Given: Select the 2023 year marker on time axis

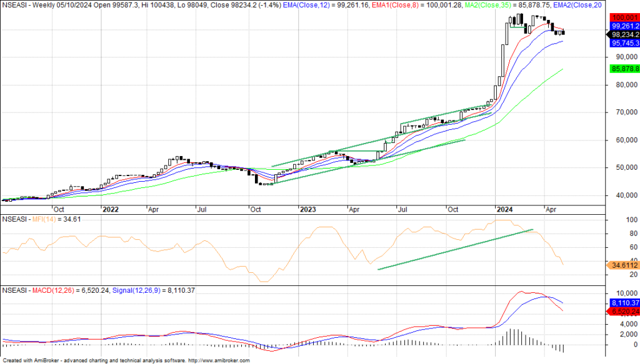Looking at the screenshot, I should click(307, 210).
